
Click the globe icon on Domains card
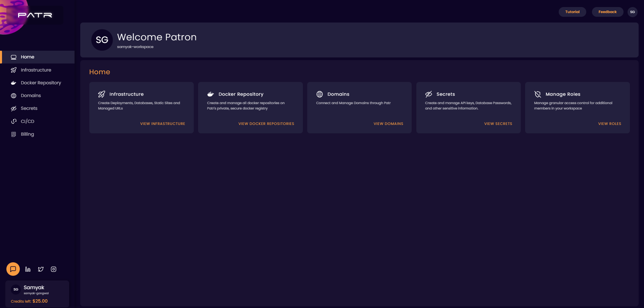coord(320,94)
